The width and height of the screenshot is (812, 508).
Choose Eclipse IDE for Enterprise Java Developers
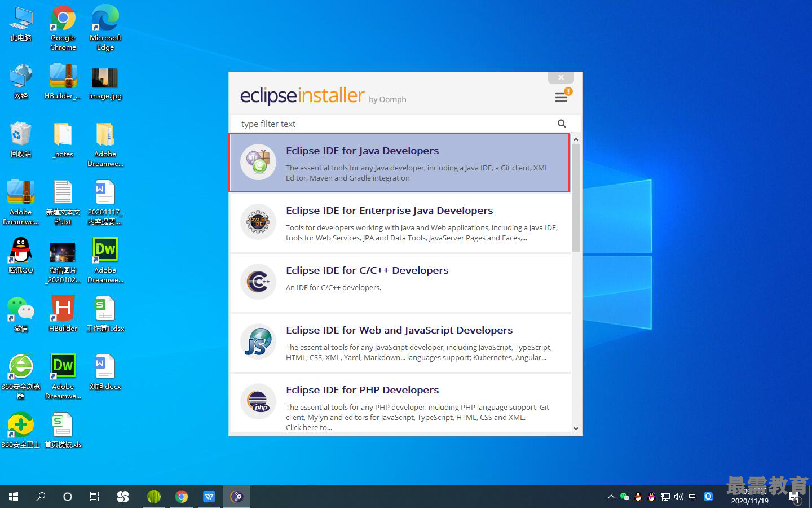pos(400,223)
